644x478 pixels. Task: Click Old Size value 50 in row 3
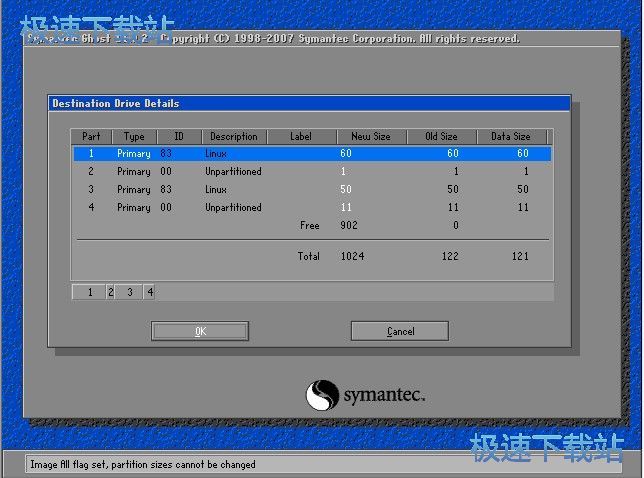(x=453, y=189)
